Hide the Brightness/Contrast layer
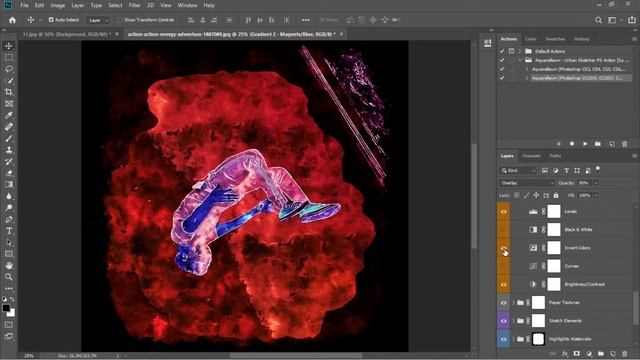The width and height of the screenshot is (640, 360). (x=503, y=284)
